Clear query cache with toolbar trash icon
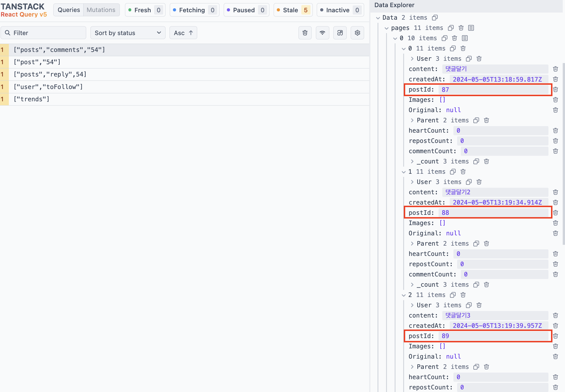This screenshot has width=565, height=392. click(305, 33)
